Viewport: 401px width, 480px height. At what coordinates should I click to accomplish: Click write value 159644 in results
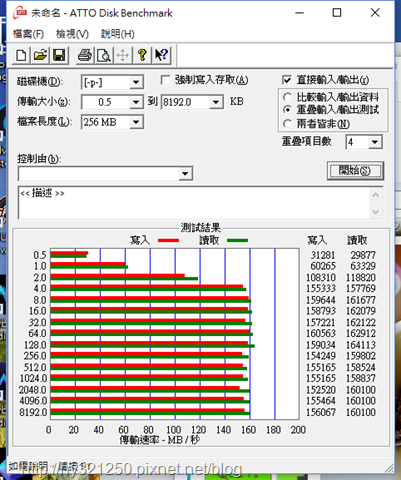click(x=321, y=300)
